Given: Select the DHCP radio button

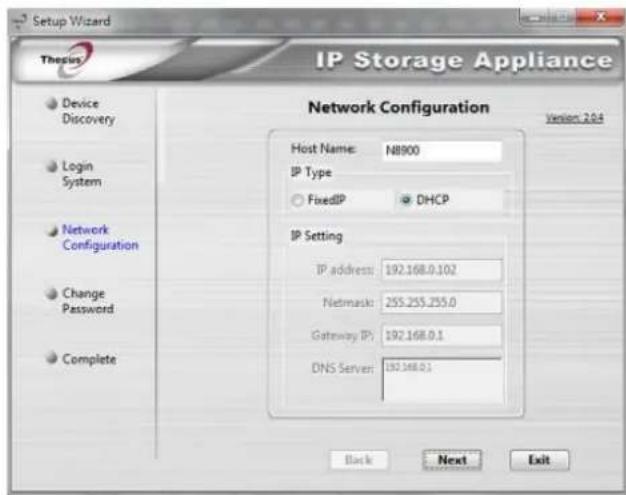Looking at the screenshot, I should 406,200.
